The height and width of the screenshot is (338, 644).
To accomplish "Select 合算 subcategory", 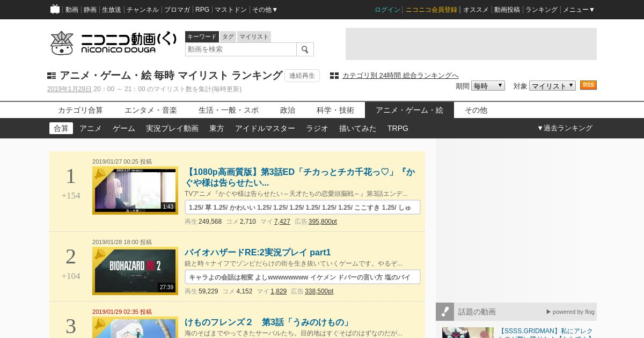I will coord(61,128).
